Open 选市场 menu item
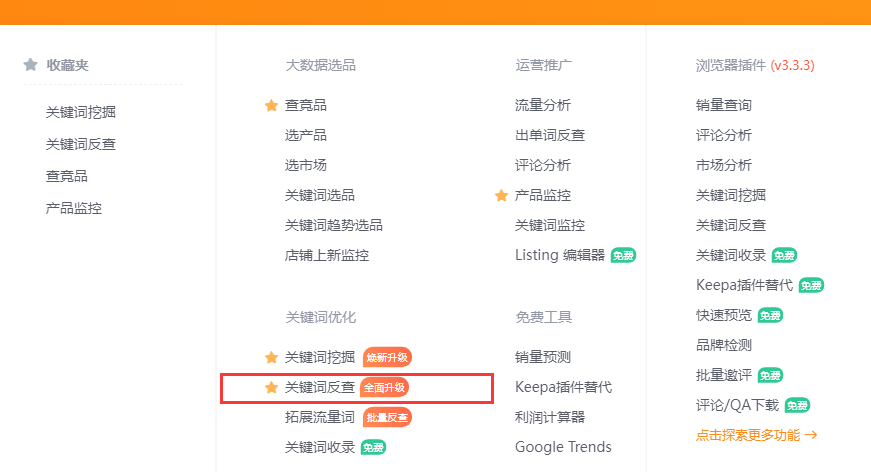 306,165
